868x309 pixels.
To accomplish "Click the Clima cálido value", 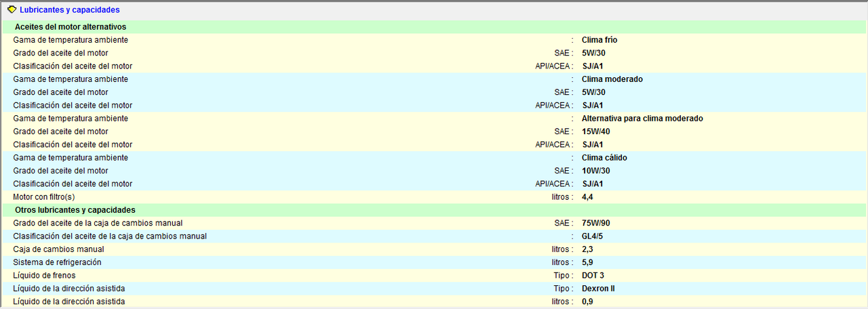I will point(604,158).
